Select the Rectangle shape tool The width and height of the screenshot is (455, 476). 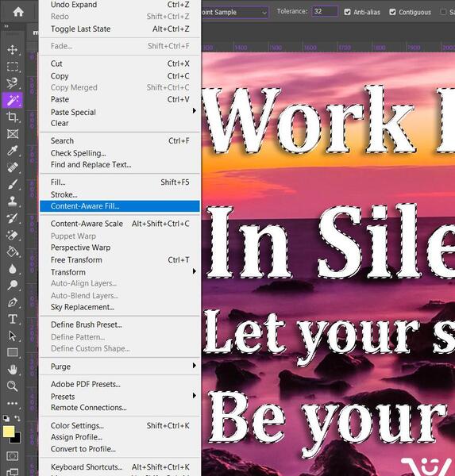(13, 352)
